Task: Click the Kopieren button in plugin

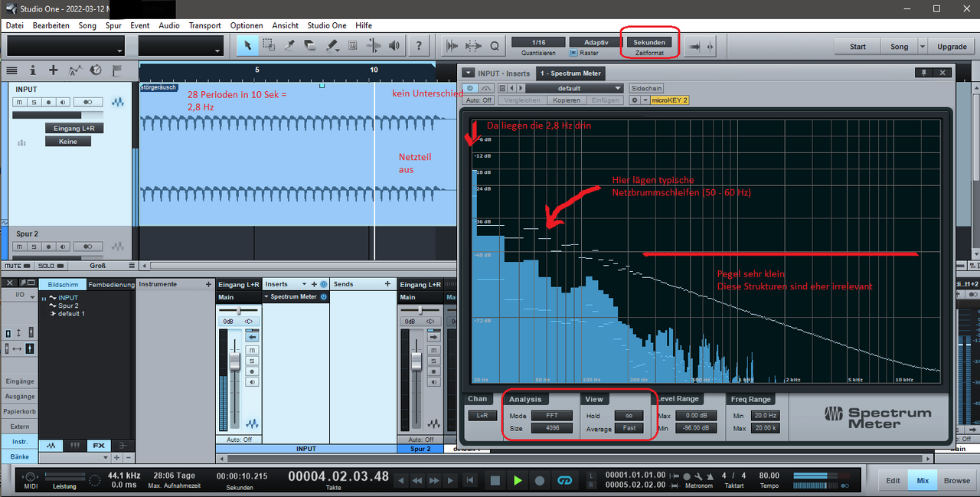Action: pyautogui.click(x=567, y=100)
